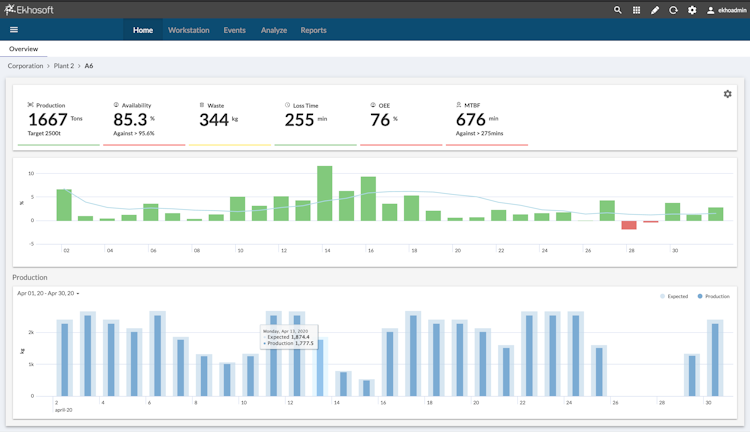
Task: Click the Expected 1,874.4 tooltip line
Action: pyautogui.click(x=287, y=337)
